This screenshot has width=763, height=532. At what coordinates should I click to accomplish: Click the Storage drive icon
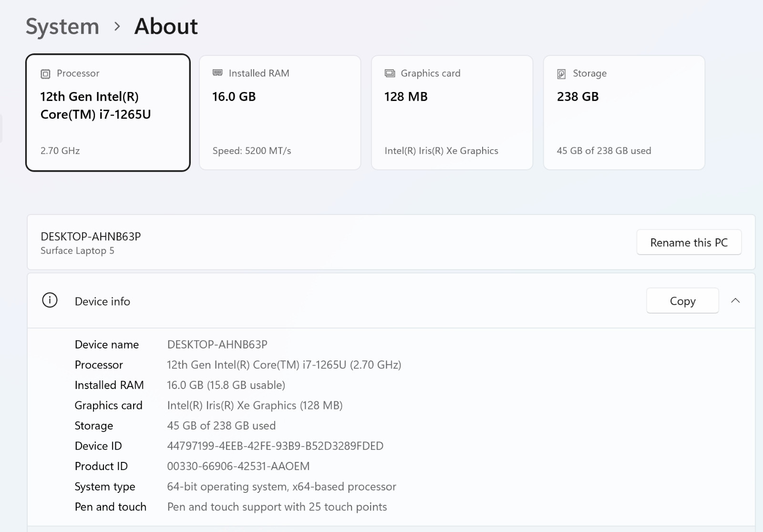pyautogui.click(x=561, y=74)
